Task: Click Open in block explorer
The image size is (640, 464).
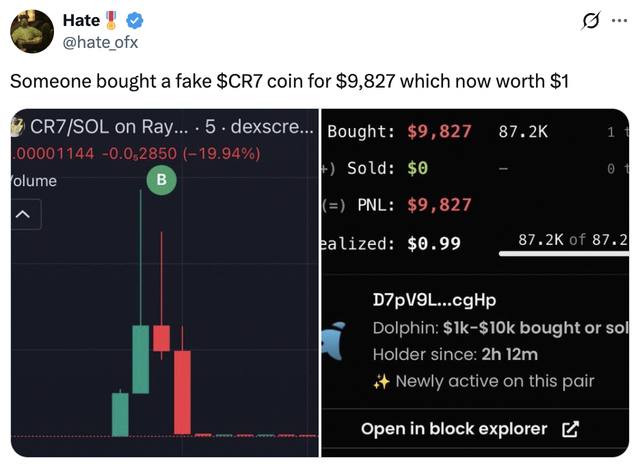Action: [x=454, y=429]
